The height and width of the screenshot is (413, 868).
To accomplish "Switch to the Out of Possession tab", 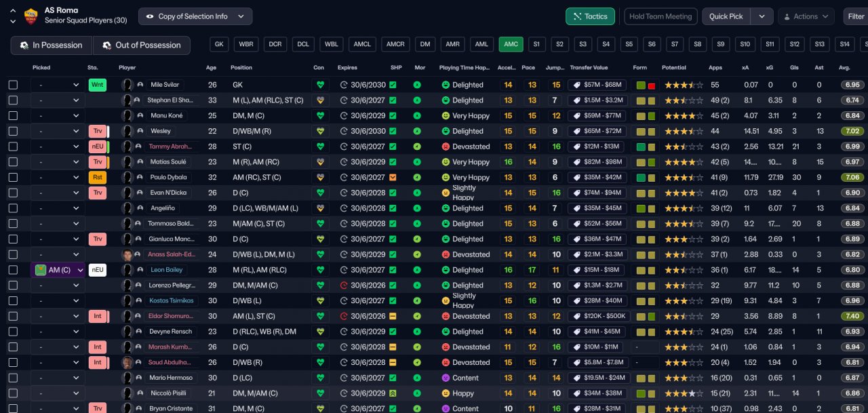I will (x=142, y=45).
